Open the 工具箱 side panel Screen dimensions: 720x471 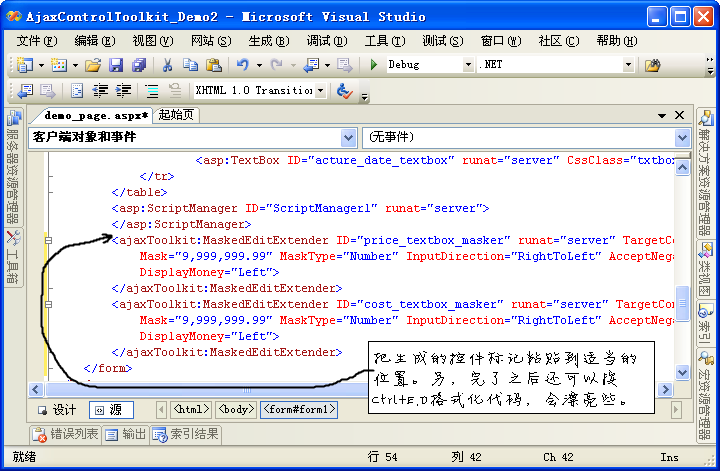coord(13,257)
